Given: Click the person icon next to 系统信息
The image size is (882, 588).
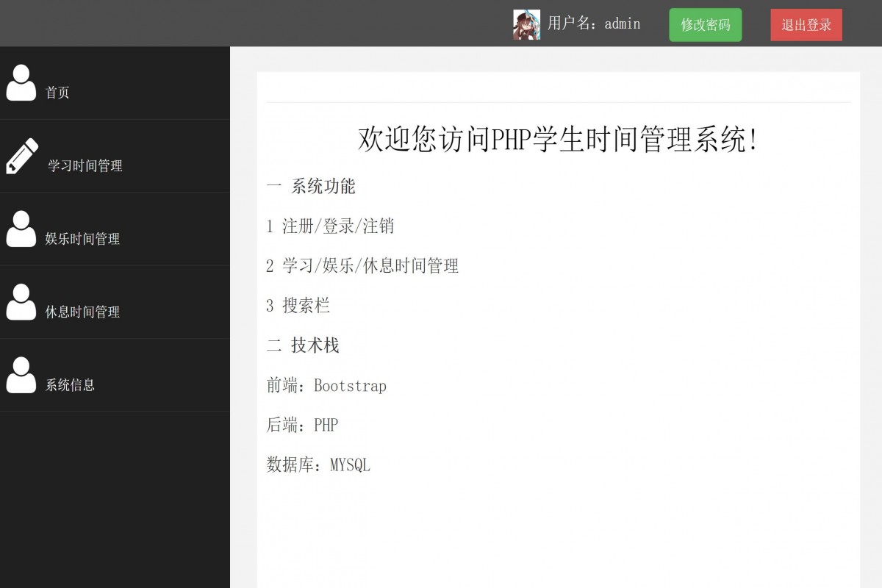Looking at the screenshot, I should (21, 375).
